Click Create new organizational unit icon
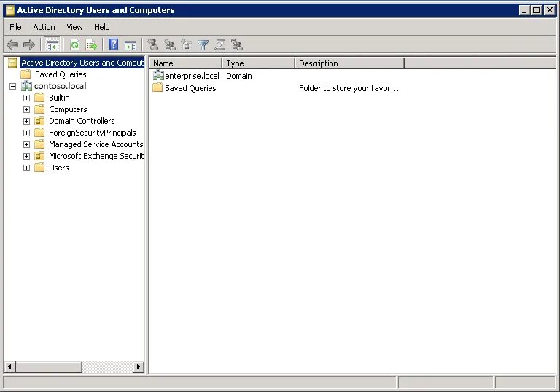Viewport: 560px width, 392px height. pyautogui.click(x=187, y=45)
